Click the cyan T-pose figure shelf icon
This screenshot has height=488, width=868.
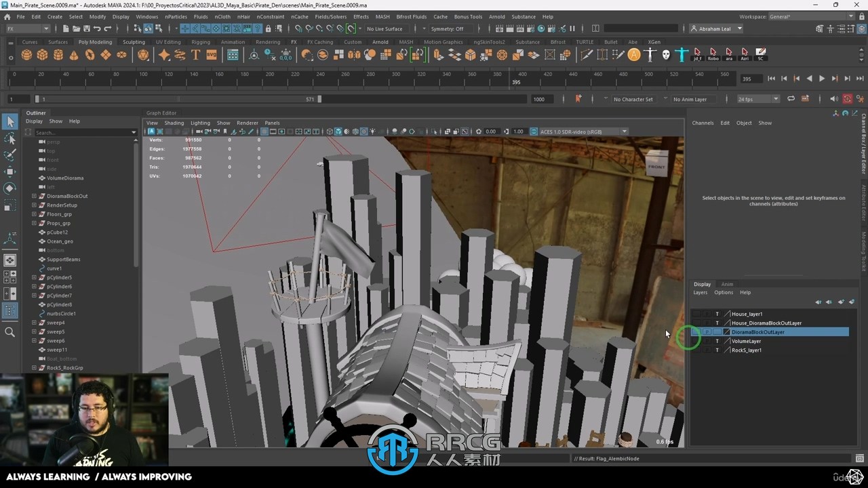tap(682, 55)
